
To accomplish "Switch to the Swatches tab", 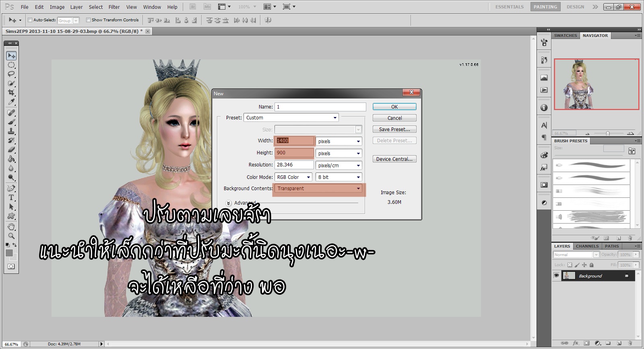I will coord(566,35).
